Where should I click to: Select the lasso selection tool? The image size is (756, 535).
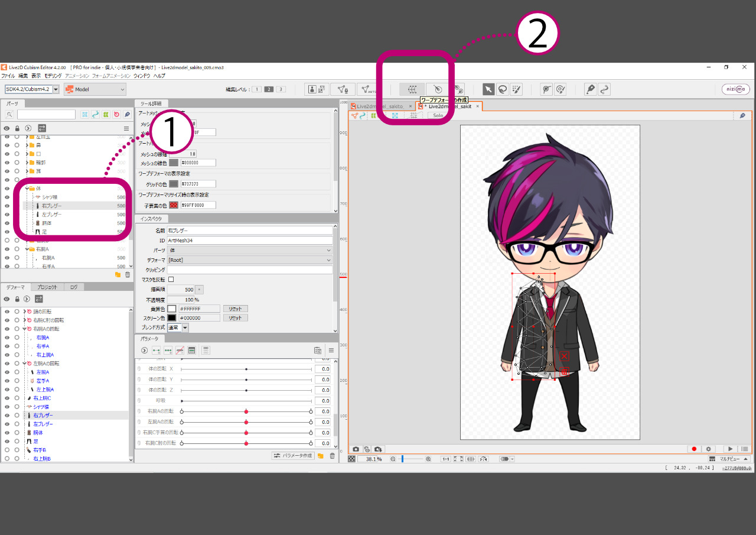(x=503, y=89)
